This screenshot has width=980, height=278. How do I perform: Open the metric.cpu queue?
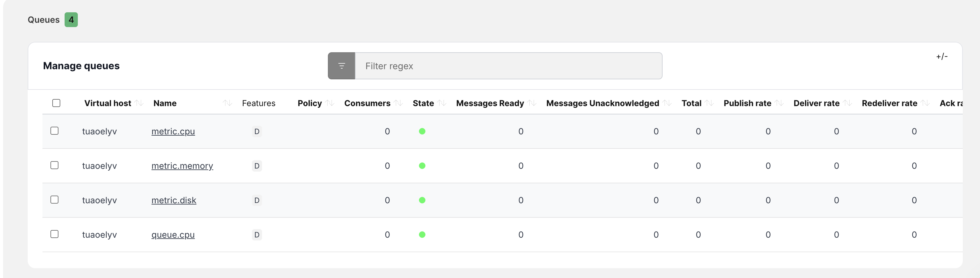[x=173, y=131]
